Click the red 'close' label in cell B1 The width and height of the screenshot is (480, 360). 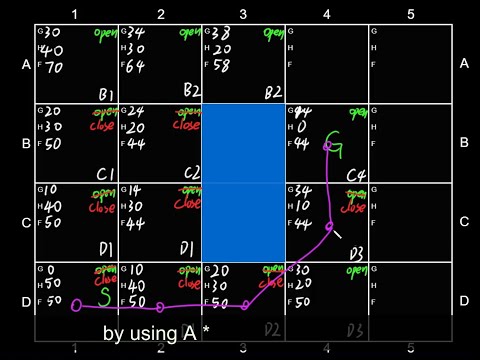click(102, 126)
